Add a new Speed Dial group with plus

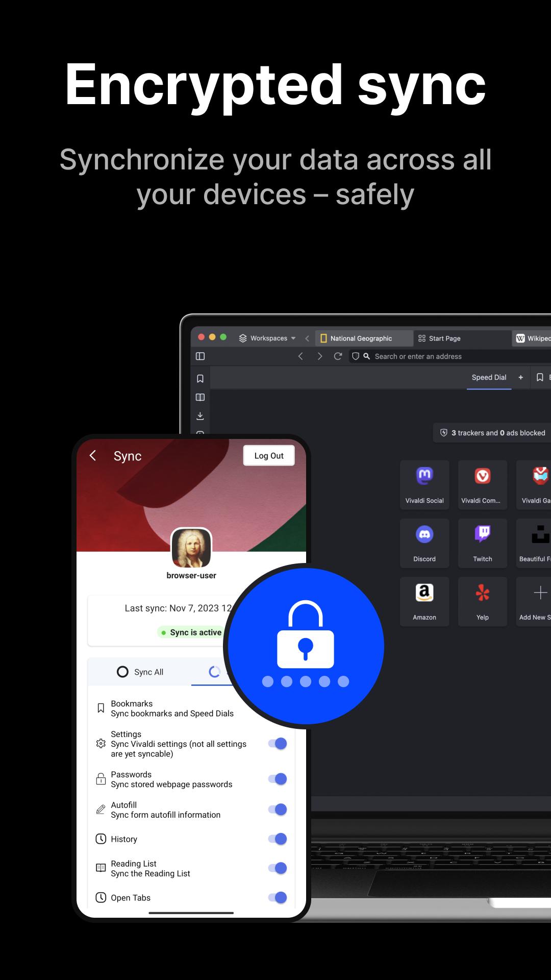coord(521,377)
